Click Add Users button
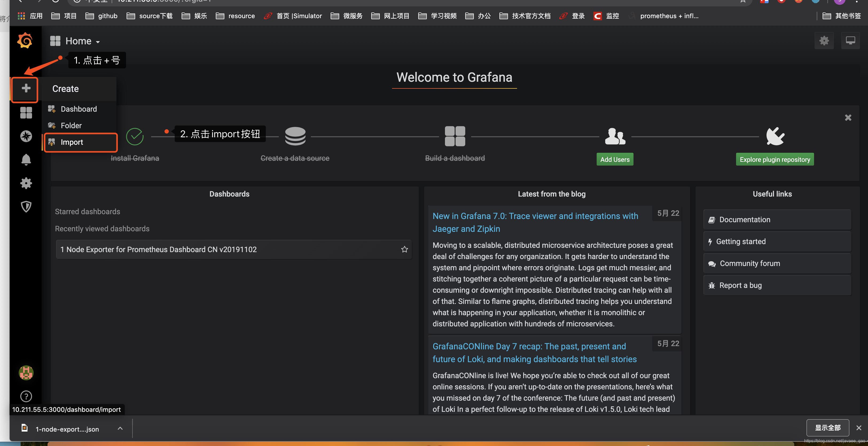The image size is (868, 446). (615, 159)
